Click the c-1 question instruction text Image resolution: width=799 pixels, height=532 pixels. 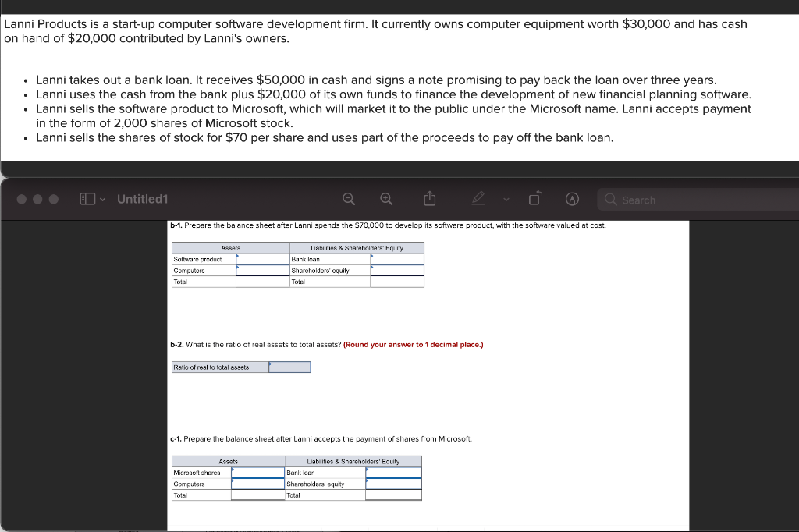[x=321, y=438]
